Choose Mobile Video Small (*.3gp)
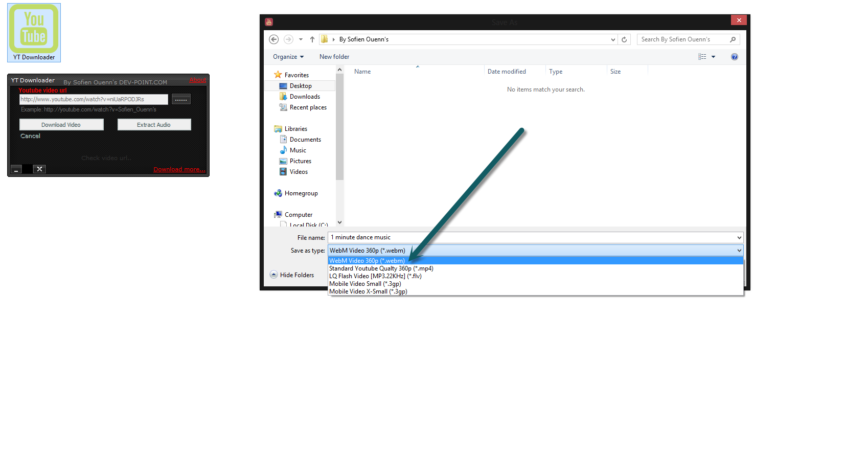The width and height of the screenshot is (868, 450). click(535, 284)
